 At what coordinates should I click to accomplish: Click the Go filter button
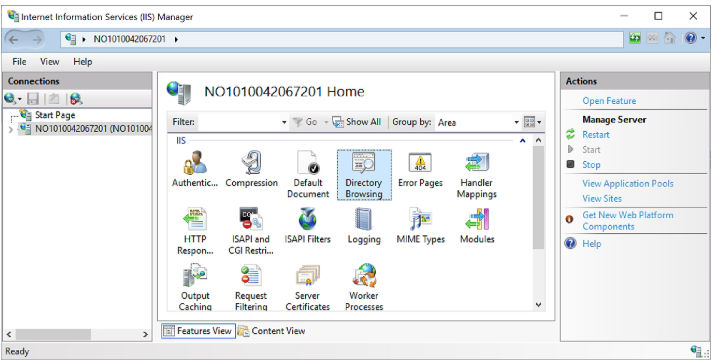[305, 122]
